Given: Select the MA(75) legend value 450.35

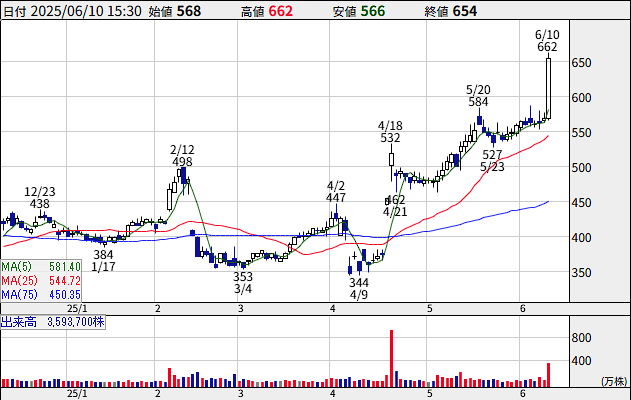Looking at the screenshot, I should 65,295.
